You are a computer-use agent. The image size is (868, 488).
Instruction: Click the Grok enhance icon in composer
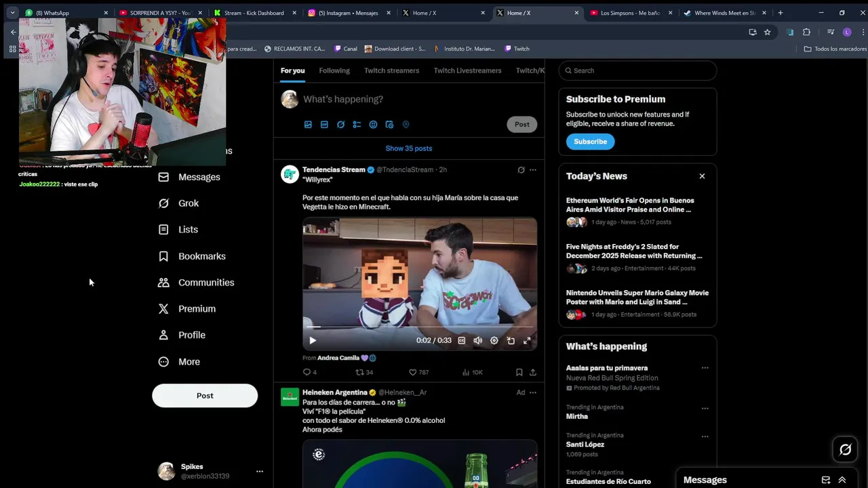(x=340, y=125)
